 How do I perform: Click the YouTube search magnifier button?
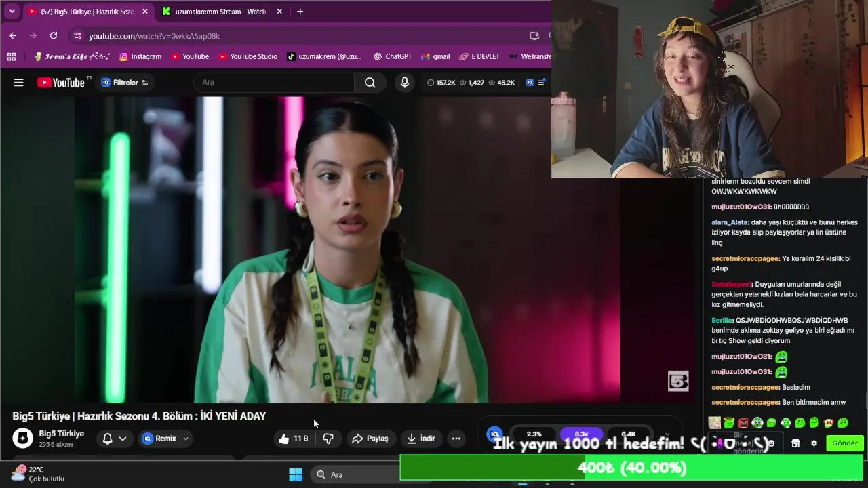pyautogui.click(x=370, y=83)
